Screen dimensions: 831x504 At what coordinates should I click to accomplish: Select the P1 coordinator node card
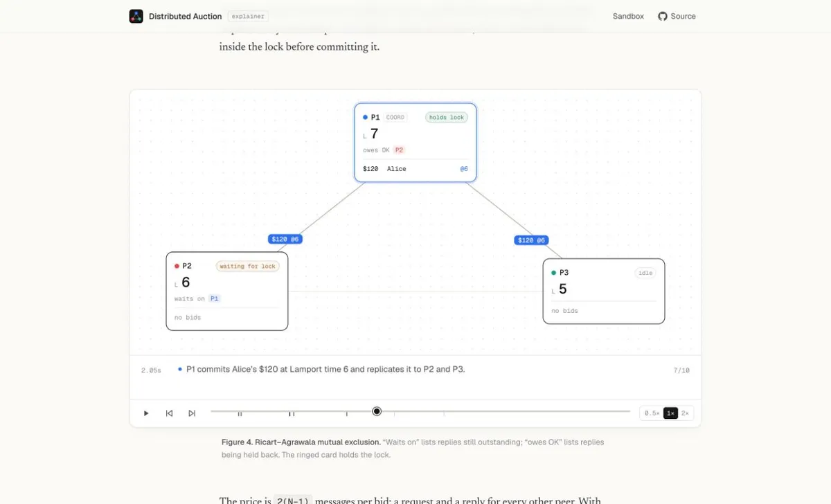pos(415,143)
